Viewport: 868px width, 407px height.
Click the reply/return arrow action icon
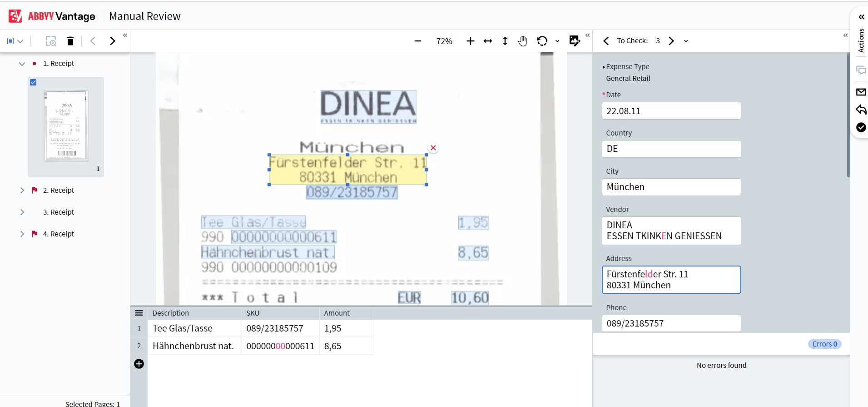click(x=861, y=110)
